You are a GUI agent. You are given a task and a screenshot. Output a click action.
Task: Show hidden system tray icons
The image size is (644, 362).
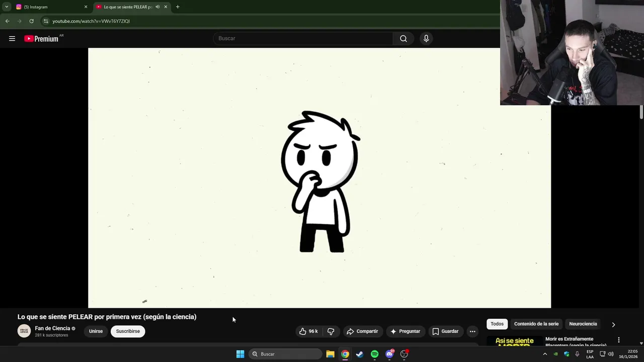pos(545,354)
